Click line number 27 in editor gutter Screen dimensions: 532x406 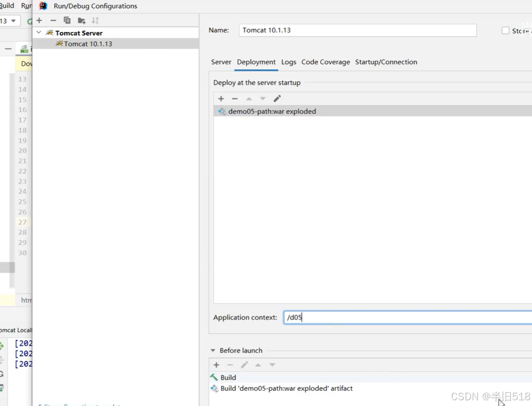[x=23, y=222]
